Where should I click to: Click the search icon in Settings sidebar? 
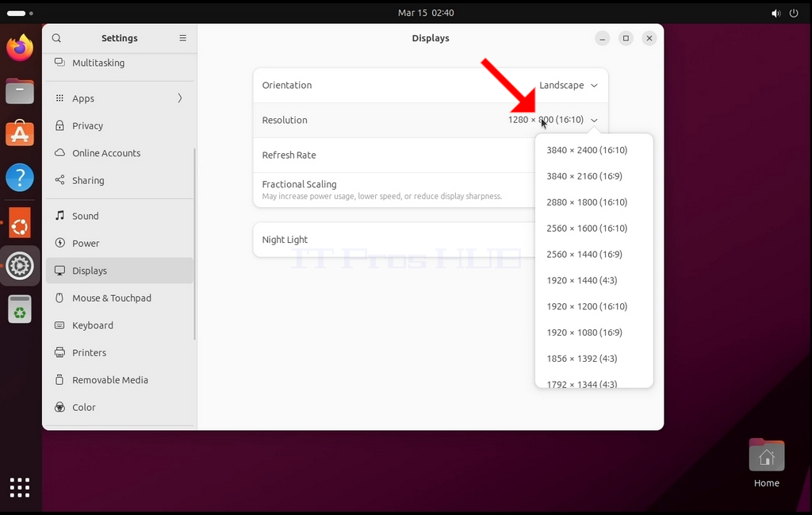point(56,38)
